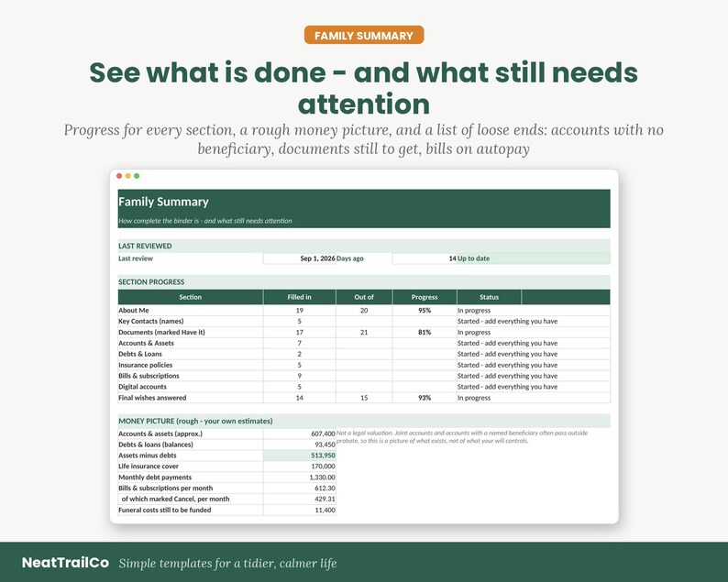Select the 93% progress cell for Final wishes
Image resolution: width=728 pixels, height=582 pixels.
(x=425, y=398)
